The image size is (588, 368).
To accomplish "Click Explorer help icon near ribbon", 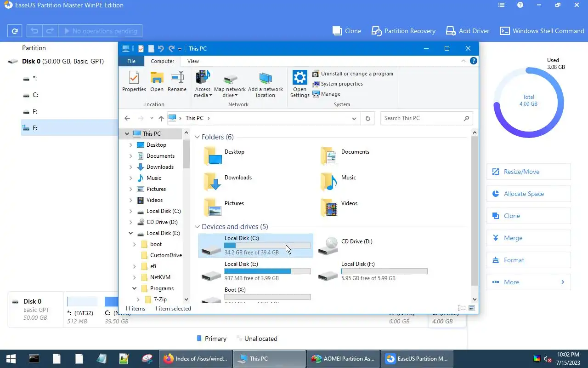I will pos(474,61).
